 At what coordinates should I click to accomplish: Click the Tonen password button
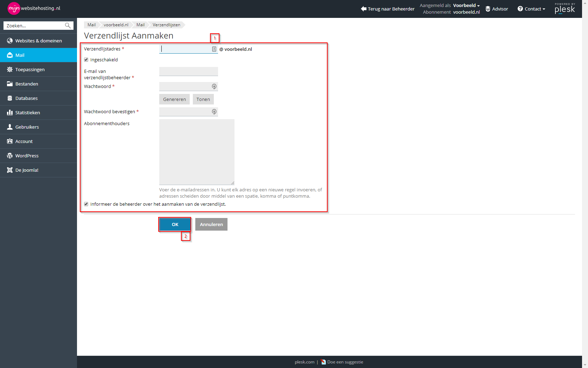[x=203, y=99]
